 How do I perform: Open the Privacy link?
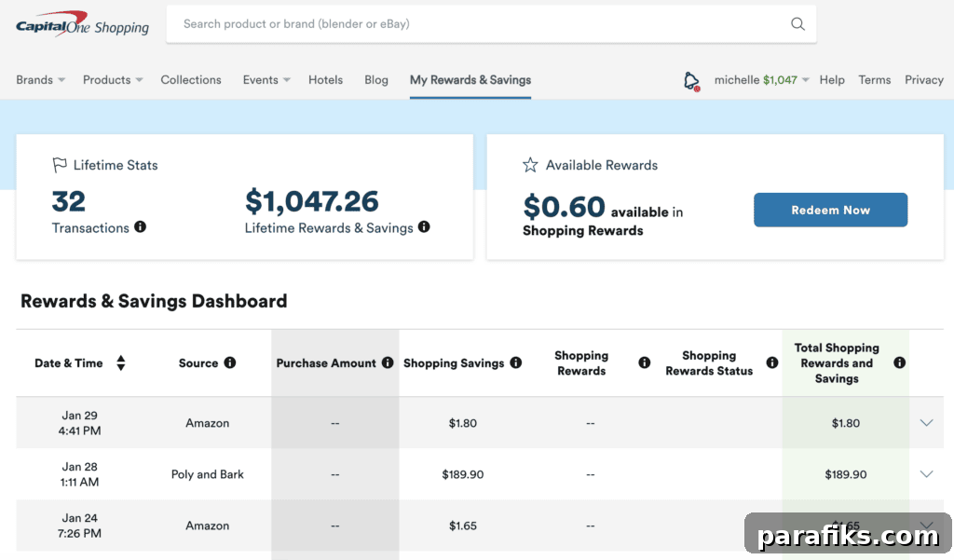tap(923, 80)
